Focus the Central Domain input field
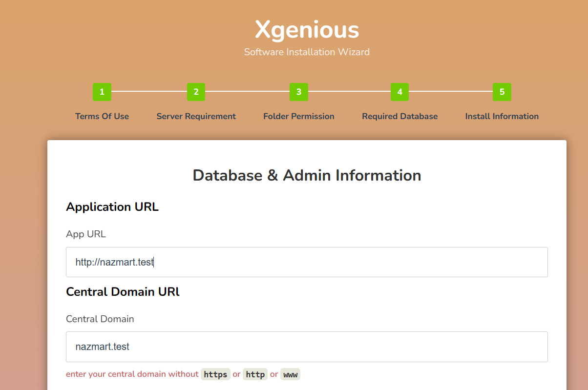 (x=307, y=347)
